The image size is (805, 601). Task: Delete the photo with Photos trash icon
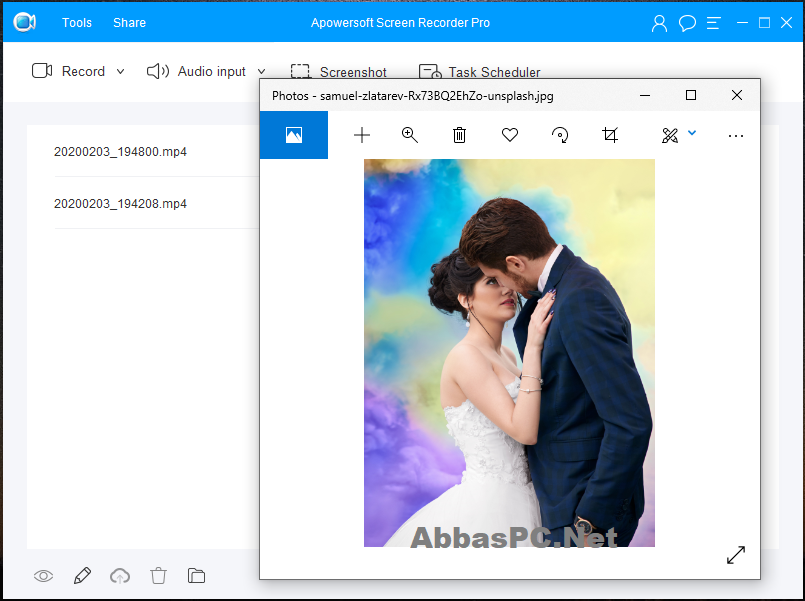coord(459,135)
